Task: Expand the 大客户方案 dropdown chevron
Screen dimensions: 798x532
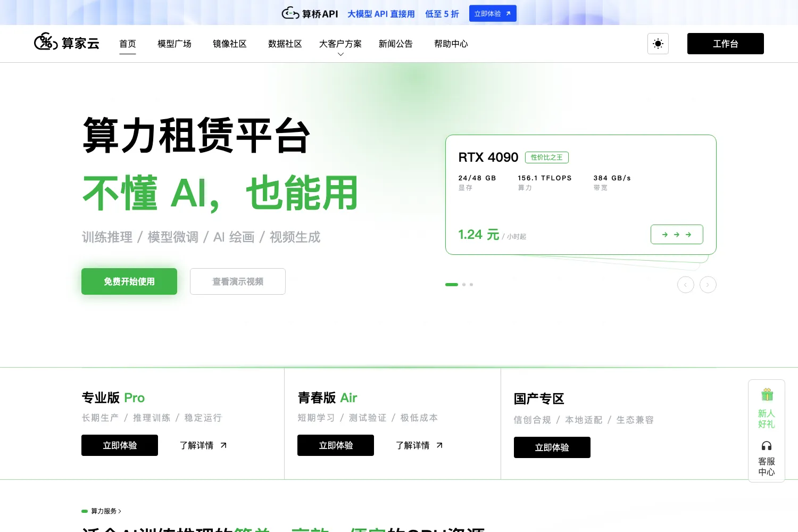Action: click(x=340, y=54)
